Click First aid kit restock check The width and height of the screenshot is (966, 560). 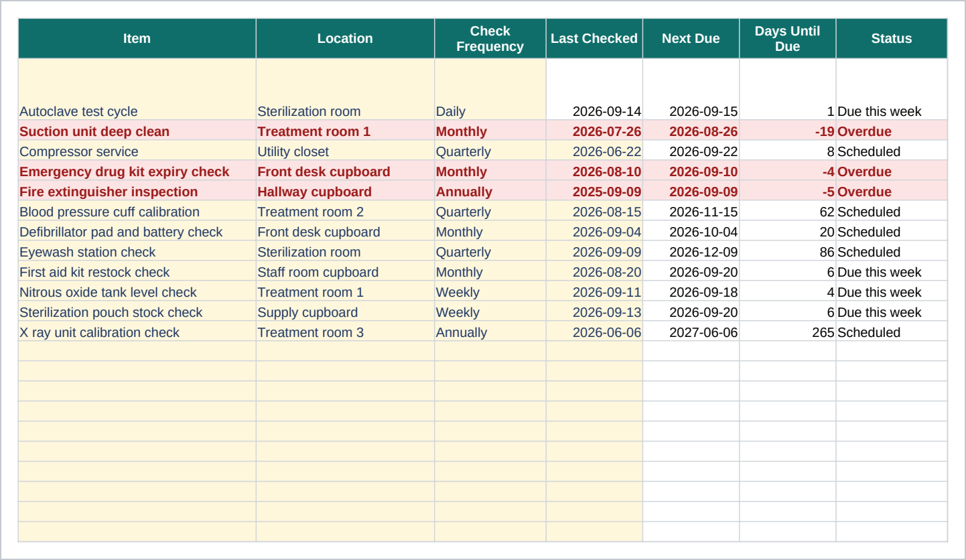coord(137,271)
